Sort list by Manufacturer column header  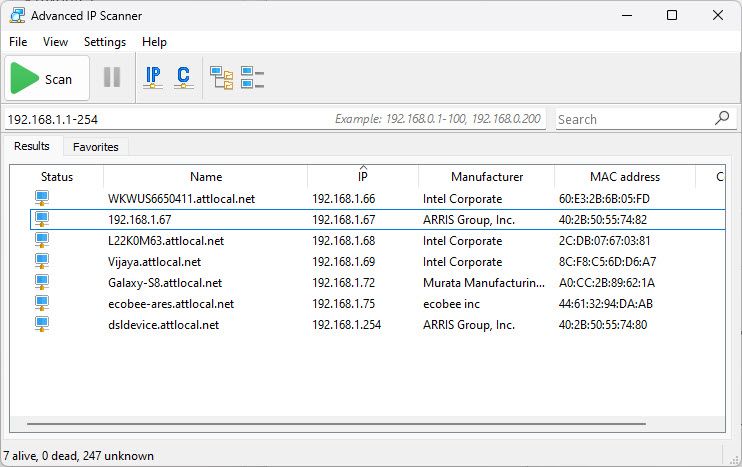pyautogui.click(x=486, y=177)
